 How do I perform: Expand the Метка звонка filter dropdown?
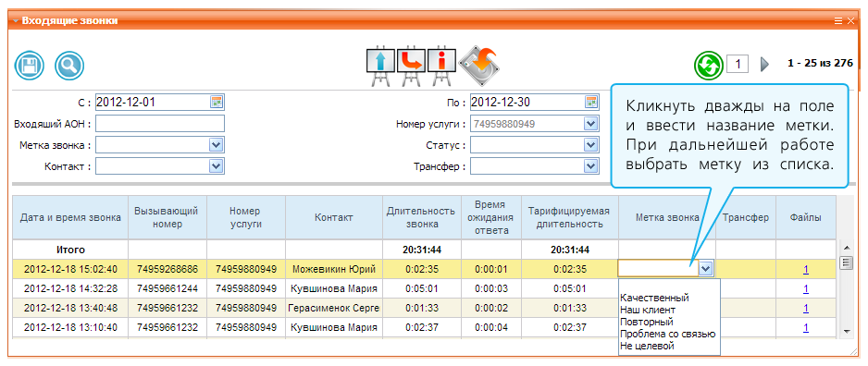216,145
